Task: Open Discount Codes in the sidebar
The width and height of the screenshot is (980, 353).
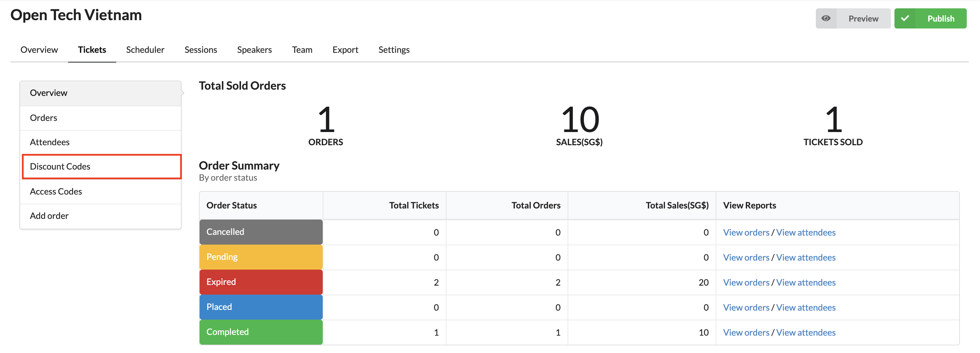Action: click(102, 166)
